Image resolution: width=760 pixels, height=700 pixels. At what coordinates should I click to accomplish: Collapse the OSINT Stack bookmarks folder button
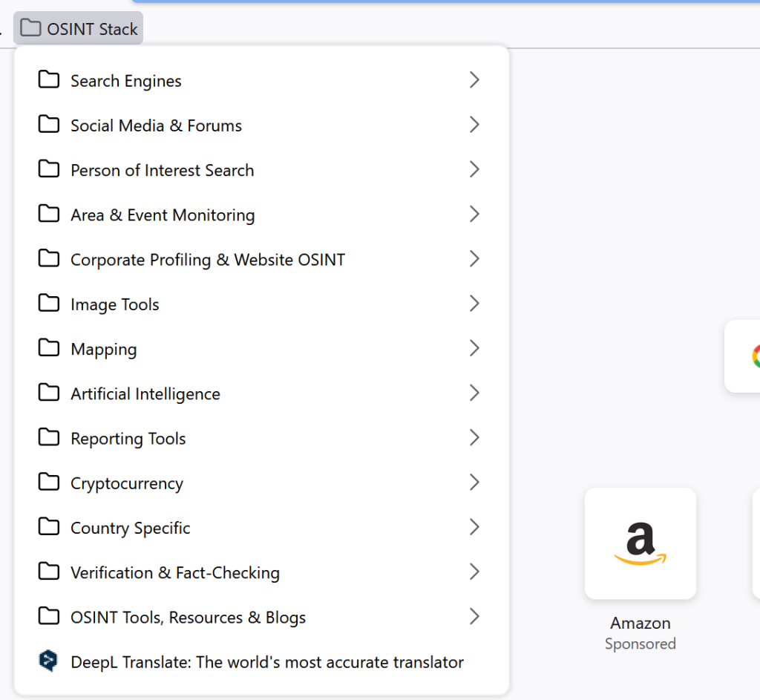(79, 28)
